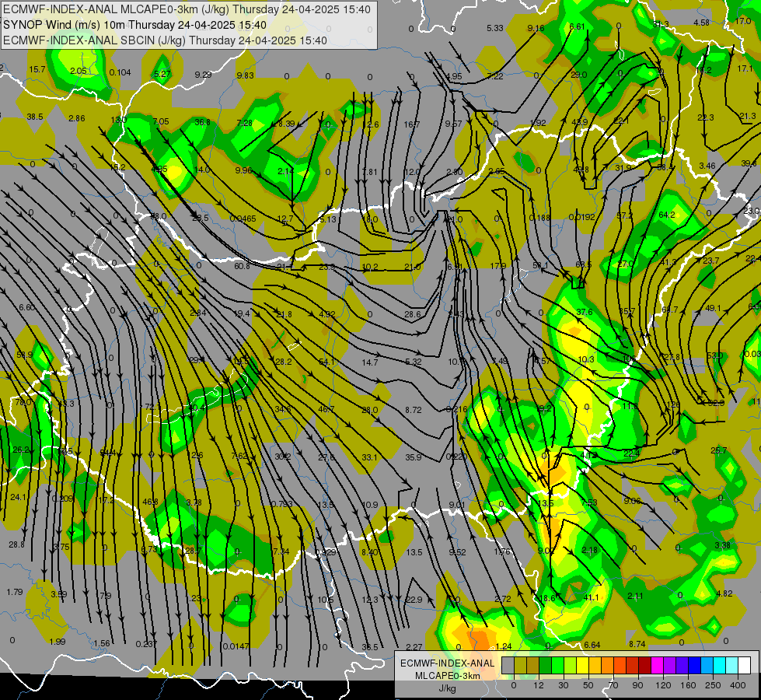Click the bright green legend swatch

point(557,665)
